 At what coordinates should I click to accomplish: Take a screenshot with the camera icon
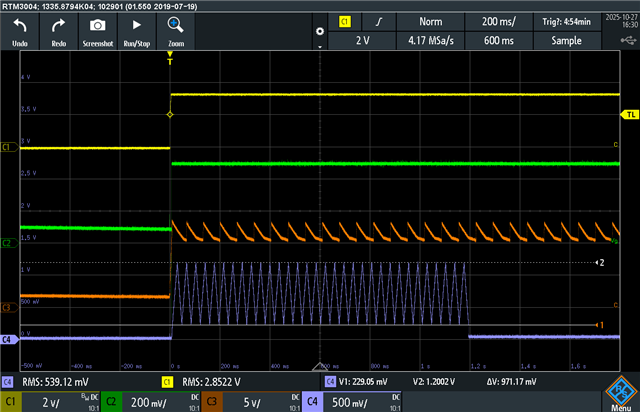(x=97, y=25)
